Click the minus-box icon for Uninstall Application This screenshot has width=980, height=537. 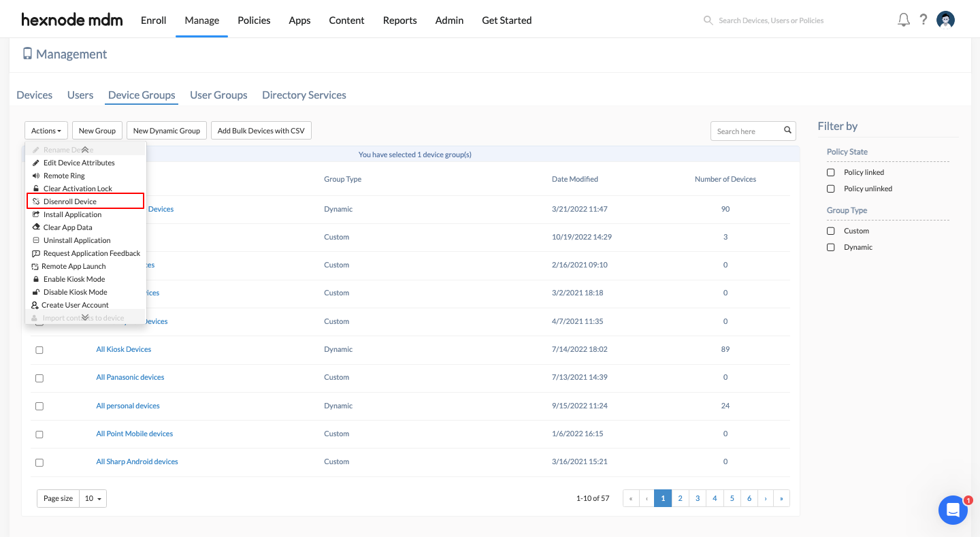[36, 240]
